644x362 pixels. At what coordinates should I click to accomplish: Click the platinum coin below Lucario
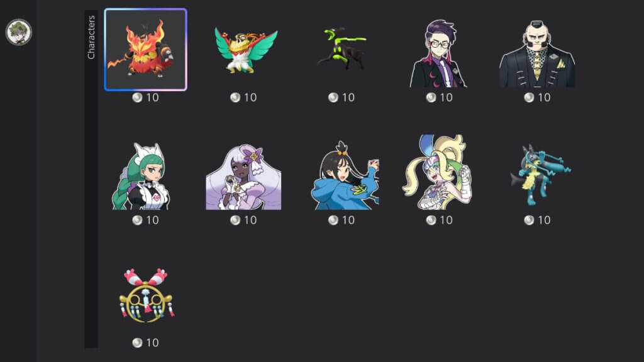pos(529,220)
